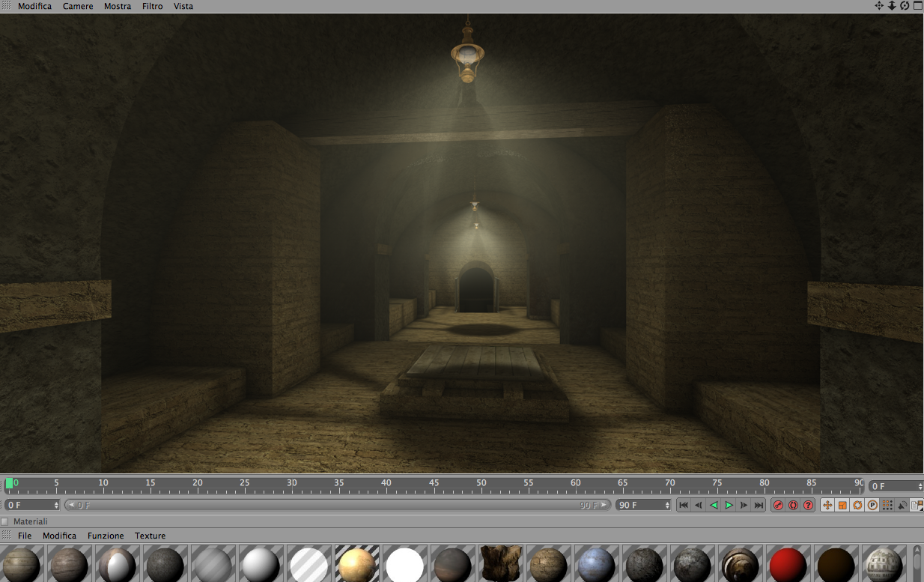Click the red question-mark keyframe selection icon
The height and width of the screenshot is (582, 924).
(x=808, y=506)
